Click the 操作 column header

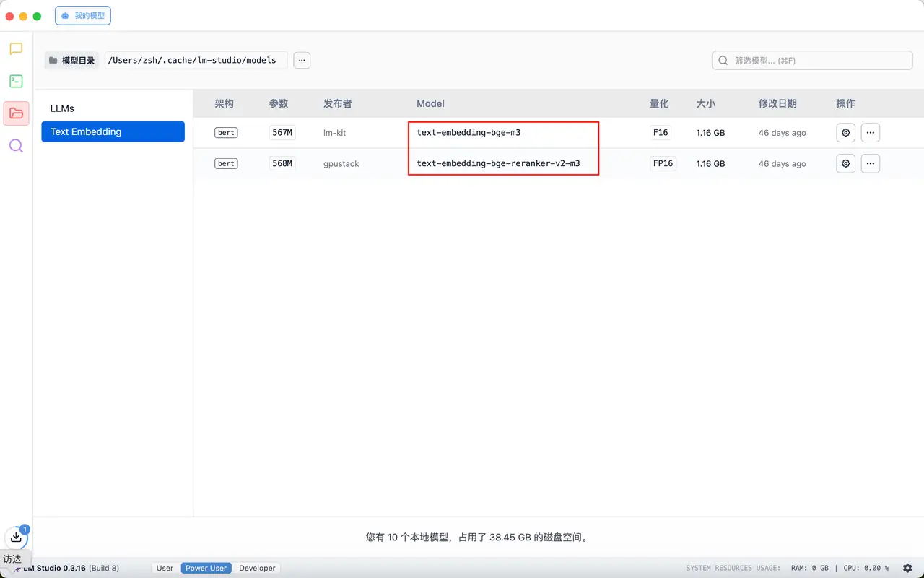(845, 103)
